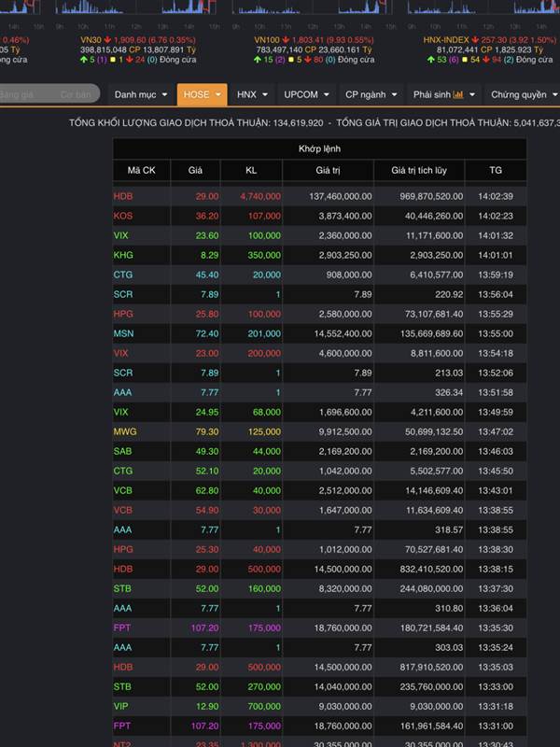The width and height of the screenshot is (560, 747).
Task: Click the MWG ticker symbol
Action: point(125,431)
